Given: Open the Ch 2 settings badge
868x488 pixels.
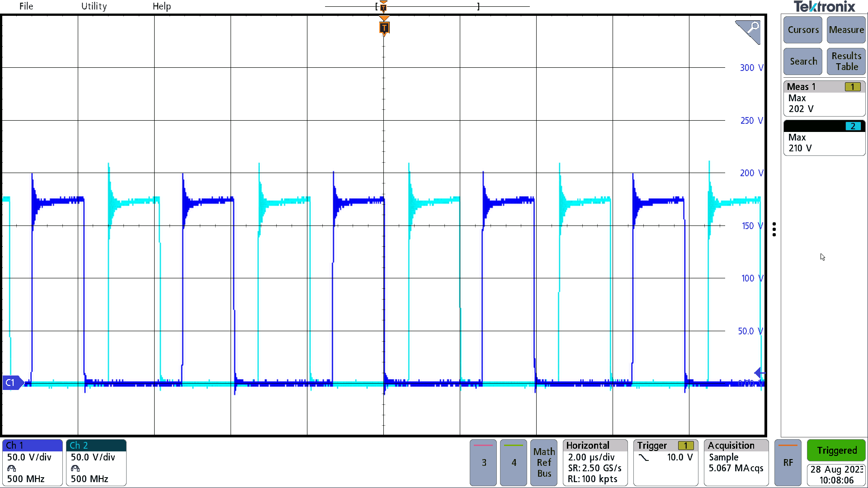Looking at the screenshot, I should coord(96,463).
